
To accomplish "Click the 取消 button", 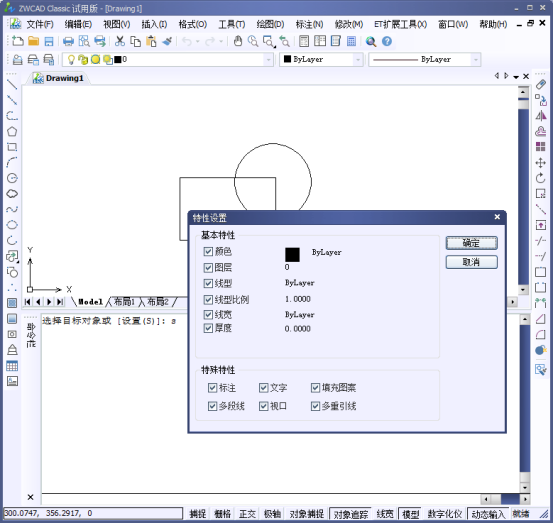I will point(472,262).
